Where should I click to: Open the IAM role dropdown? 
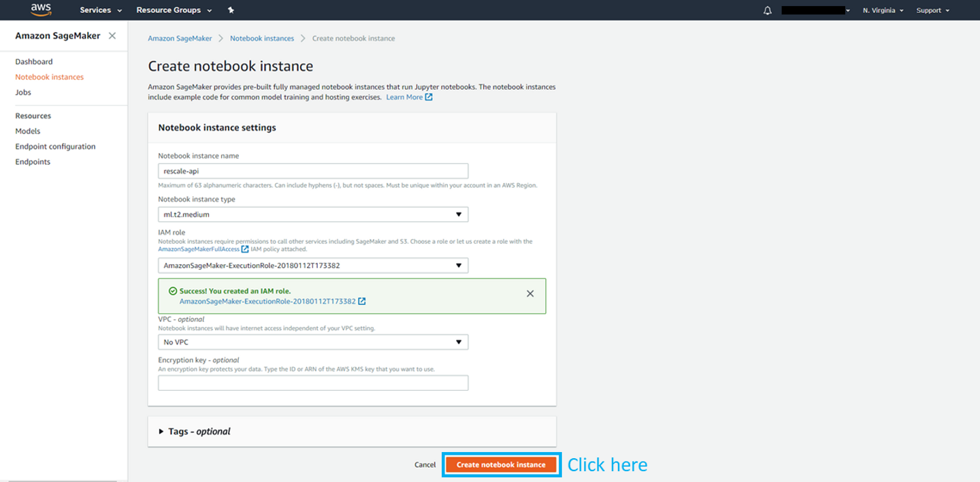tap(313, 266)
